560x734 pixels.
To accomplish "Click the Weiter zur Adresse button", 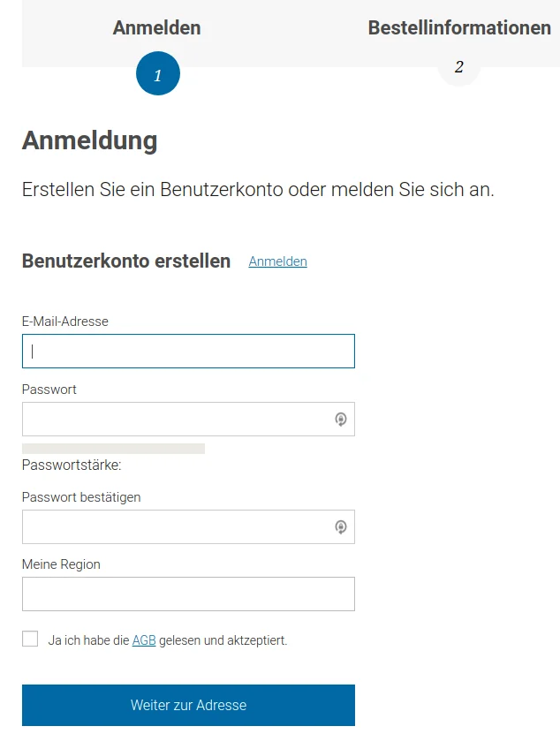I will click(188, 705).
